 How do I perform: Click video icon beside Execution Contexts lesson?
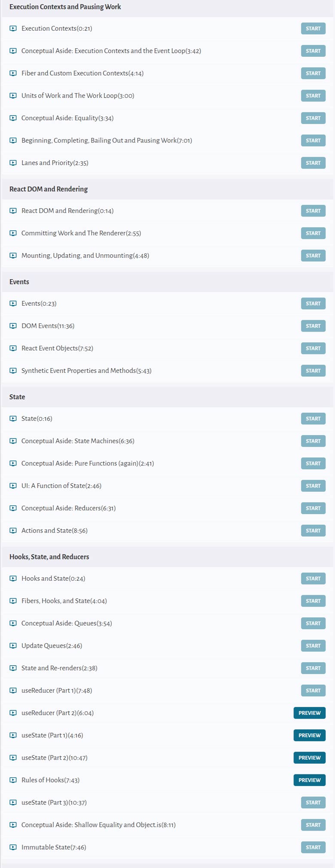pyautogui.click(x=13, y=28)
